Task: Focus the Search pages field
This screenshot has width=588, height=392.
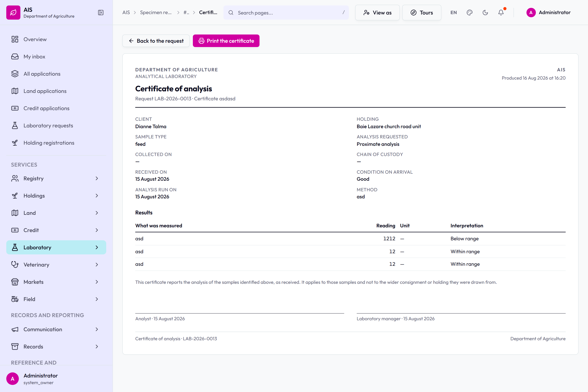Action: click(x=286, y=13)
